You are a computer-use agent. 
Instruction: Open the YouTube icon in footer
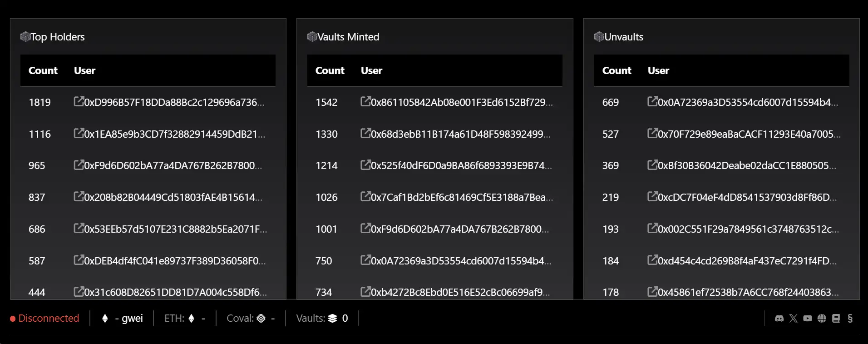[x=807, y=319]
